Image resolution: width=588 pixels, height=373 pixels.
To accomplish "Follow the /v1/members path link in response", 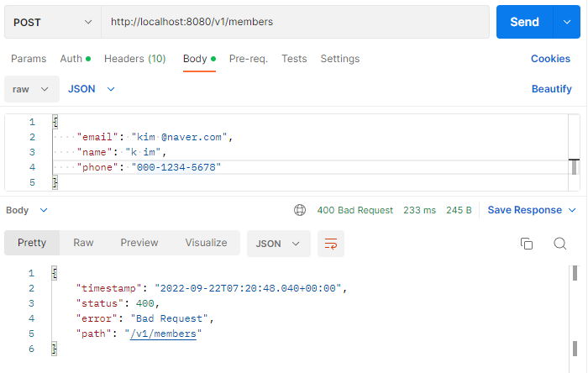I will (163, 334).
